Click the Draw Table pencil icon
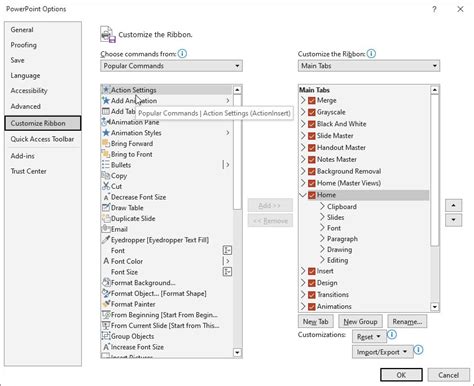 coord(106,208)
